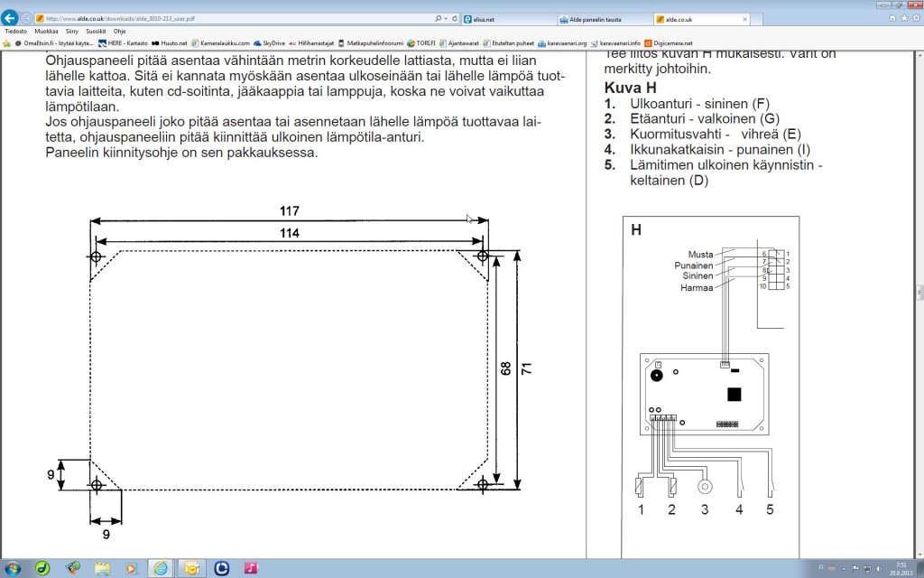Click the Favorites star icon at top right
This screenshot has width=924, height=578.
pyautogui.click(x=903, y=17)
